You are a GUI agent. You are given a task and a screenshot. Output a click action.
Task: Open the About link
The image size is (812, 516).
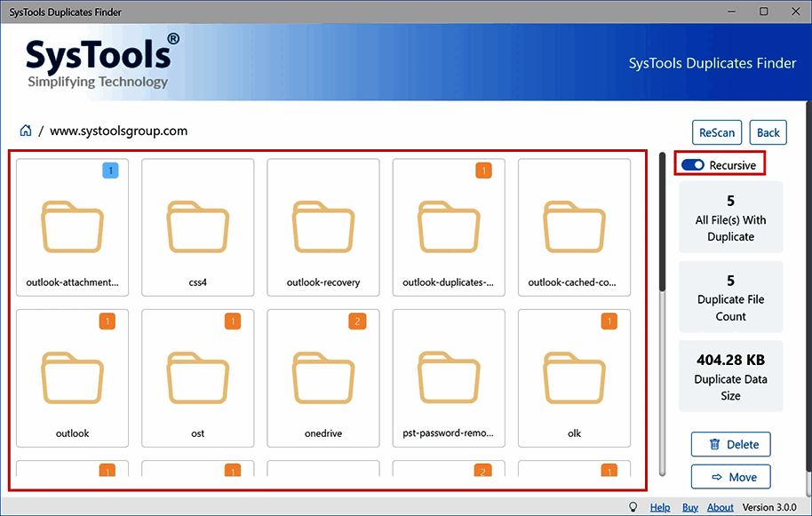pyautogui.click(x=720, y=506)
